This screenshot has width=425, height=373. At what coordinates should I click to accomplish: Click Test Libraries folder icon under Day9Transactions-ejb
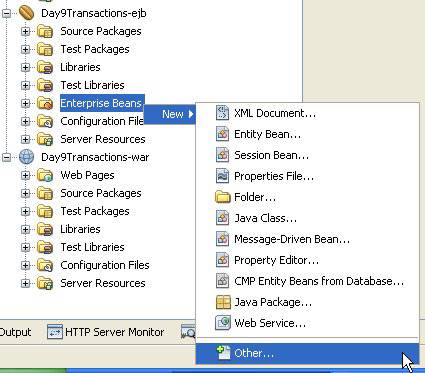(x=45, y=85)
